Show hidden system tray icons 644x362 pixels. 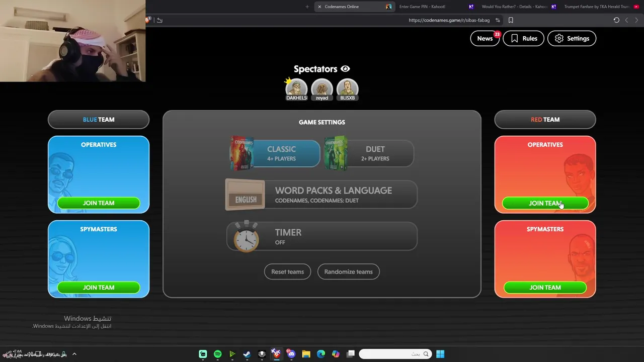tap(74, 354)
